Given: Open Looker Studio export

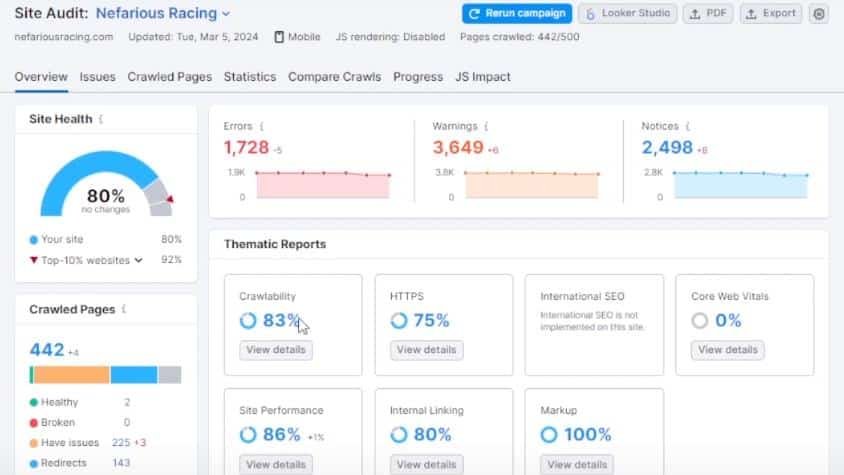Looking at the screenshot, I should point(628,13).
